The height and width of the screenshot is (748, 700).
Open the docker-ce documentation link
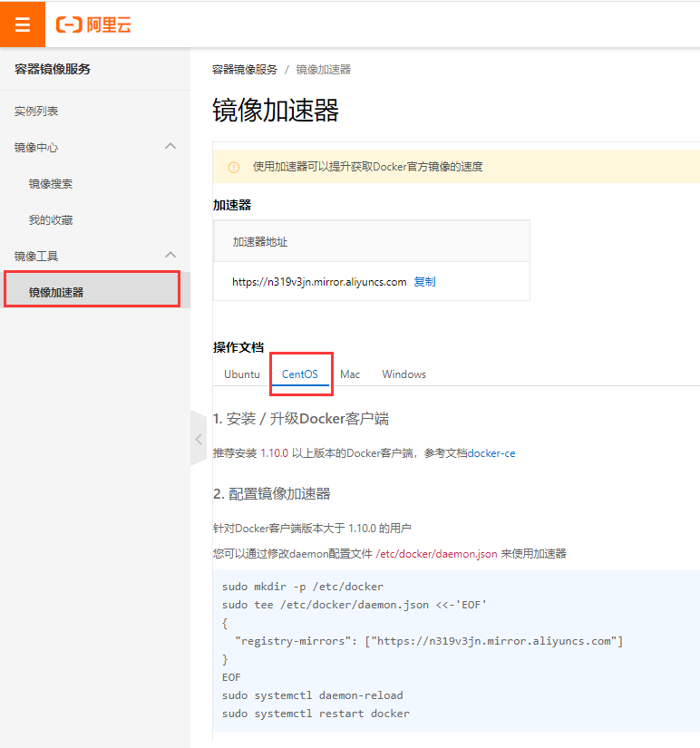pyautogui.click(x=491, y=452)
